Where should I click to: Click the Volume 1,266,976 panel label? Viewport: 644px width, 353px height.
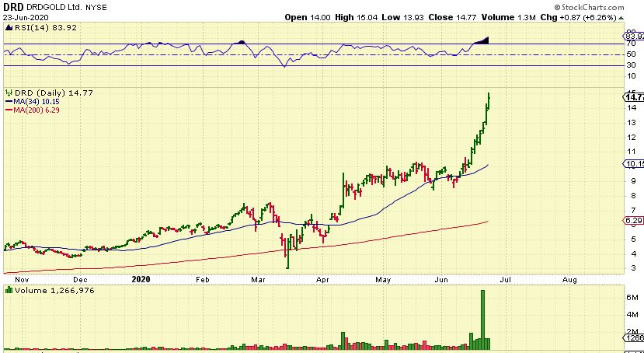(54, 291)
